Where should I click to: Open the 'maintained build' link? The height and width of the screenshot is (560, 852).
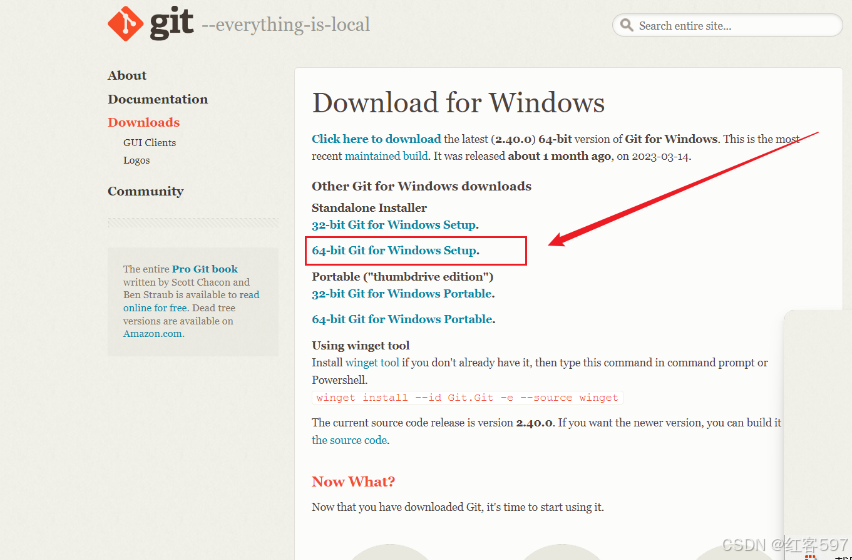386,156
